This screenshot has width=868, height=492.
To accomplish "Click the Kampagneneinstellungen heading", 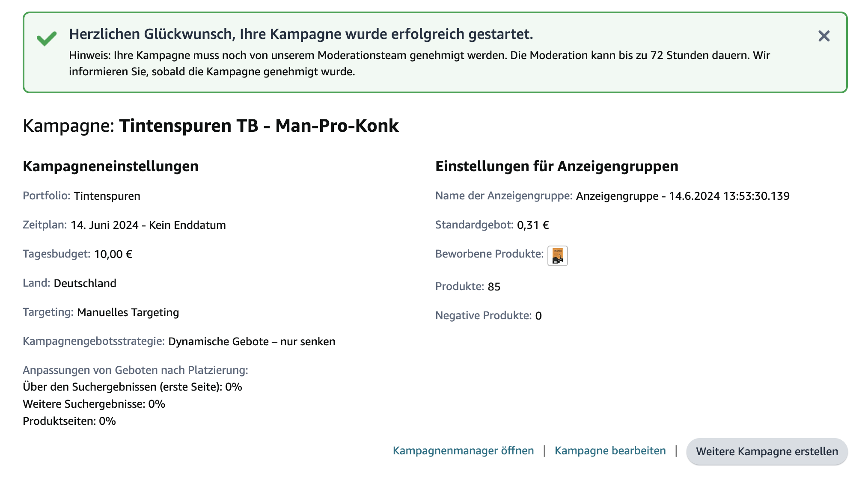I will coord(111,166).
